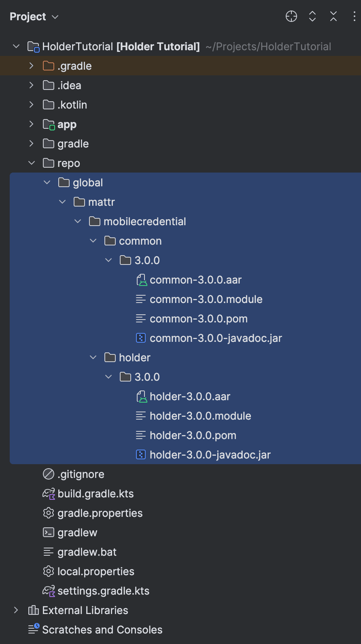Click the ignore icon of .gitignore
Image resolution: width=361 pixels, height=644 pixels.
coord(49,474)
